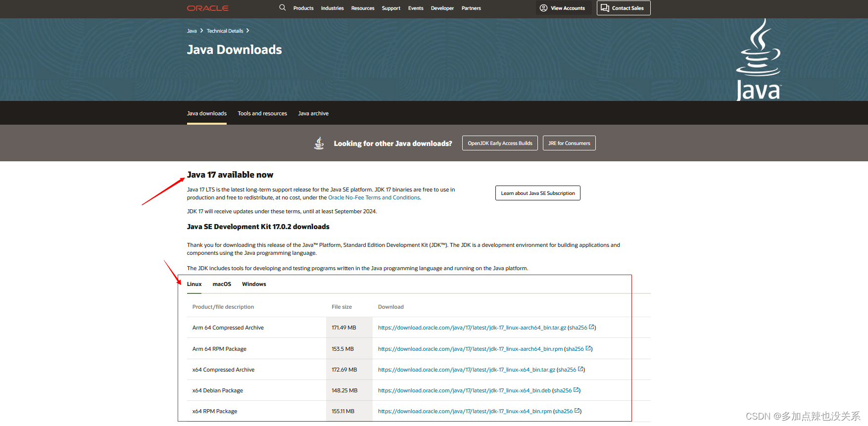Click 'x64 Compressed Archive' row label
The height and width of the screenshot is (426, 868).
pos(223,370)
